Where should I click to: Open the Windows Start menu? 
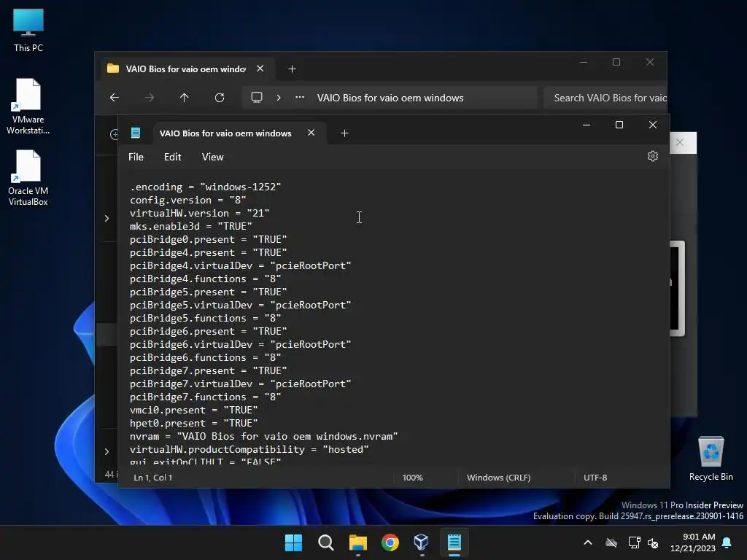point(293,542)
